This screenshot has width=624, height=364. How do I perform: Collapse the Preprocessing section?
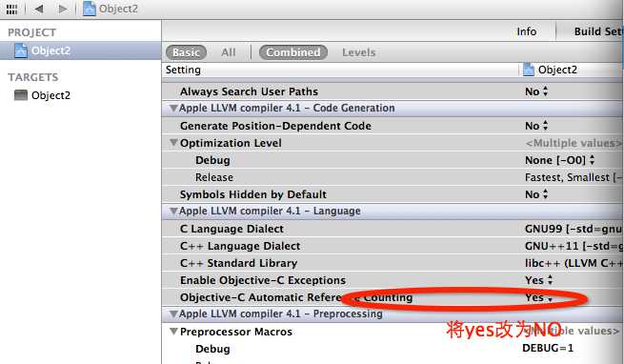tap(173, 313)
